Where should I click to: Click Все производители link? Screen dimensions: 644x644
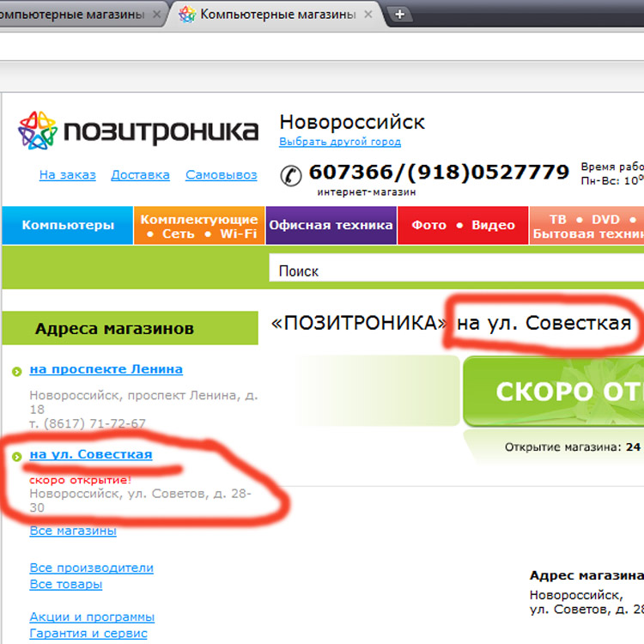(91, 568)
